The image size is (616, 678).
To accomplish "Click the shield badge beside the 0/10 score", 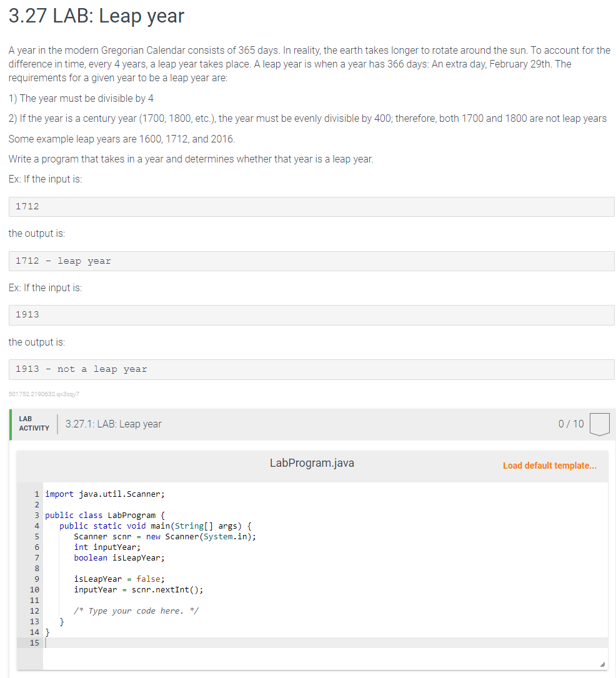I will [x=599, y=423].
